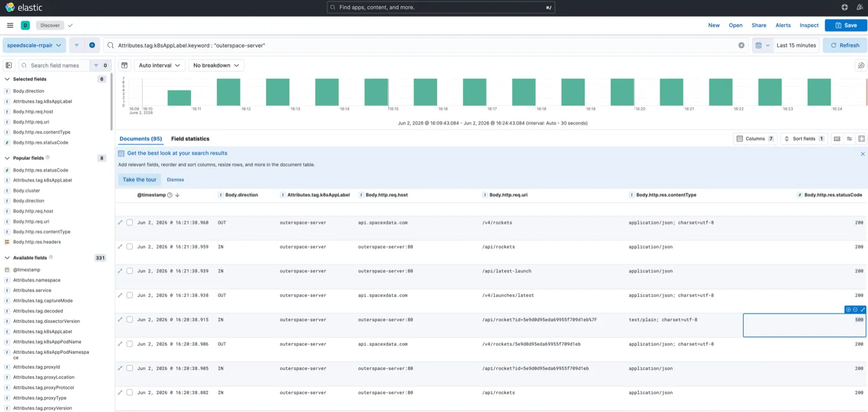Open the Discover breadcrumb chevron
The width and height of the screenshot is (868, 412).
click(70, 25)
